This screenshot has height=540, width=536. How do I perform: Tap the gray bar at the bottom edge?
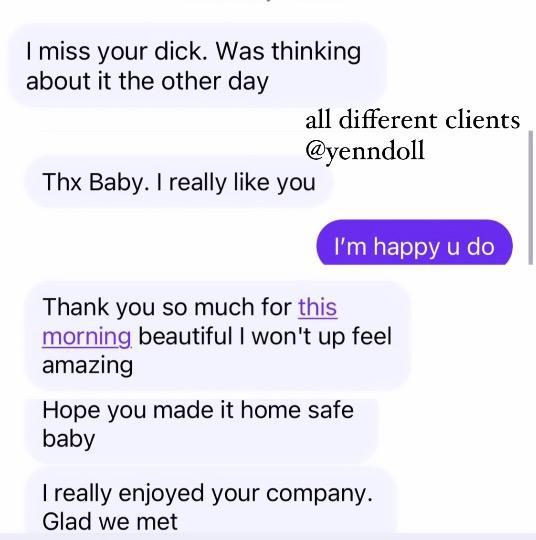click(x=268, y=537)
